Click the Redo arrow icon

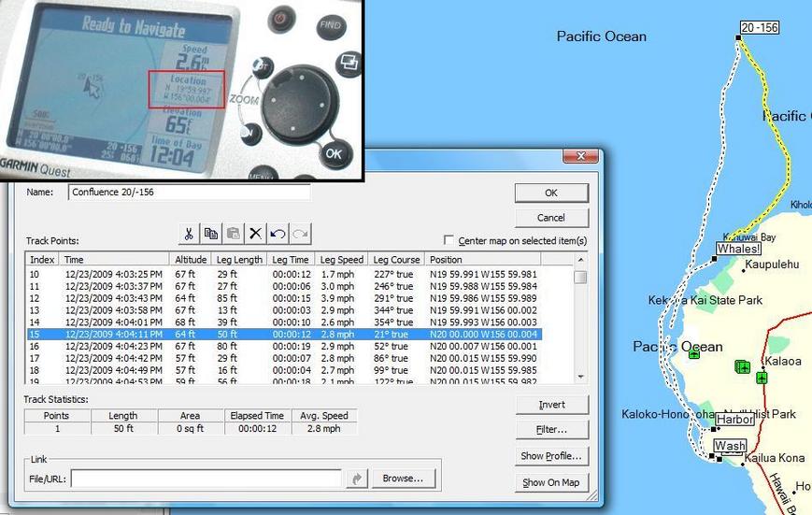click(x=300, y=234)
